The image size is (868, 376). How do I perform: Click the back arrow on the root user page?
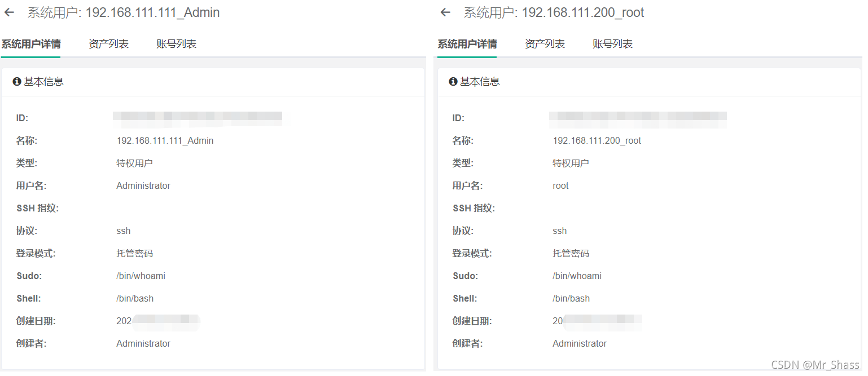(x=446, y=12)
